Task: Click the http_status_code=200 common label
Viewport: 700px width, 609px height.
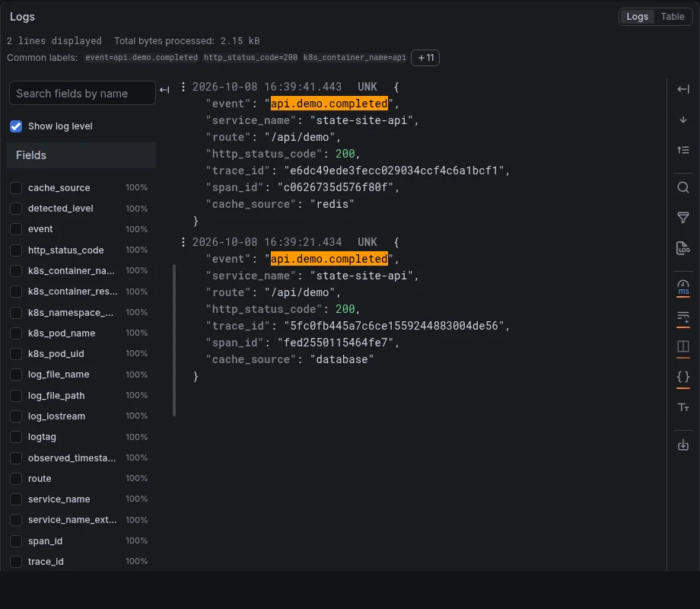Action: click(x=250, y=58)
